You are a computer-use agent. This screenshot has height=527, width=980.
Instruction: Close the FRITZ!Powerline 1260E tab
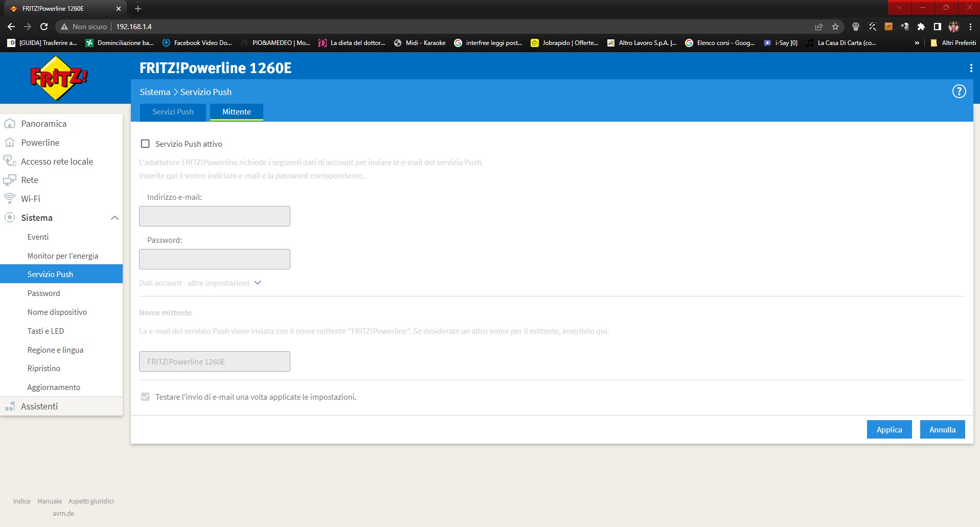tap(119, 9)
